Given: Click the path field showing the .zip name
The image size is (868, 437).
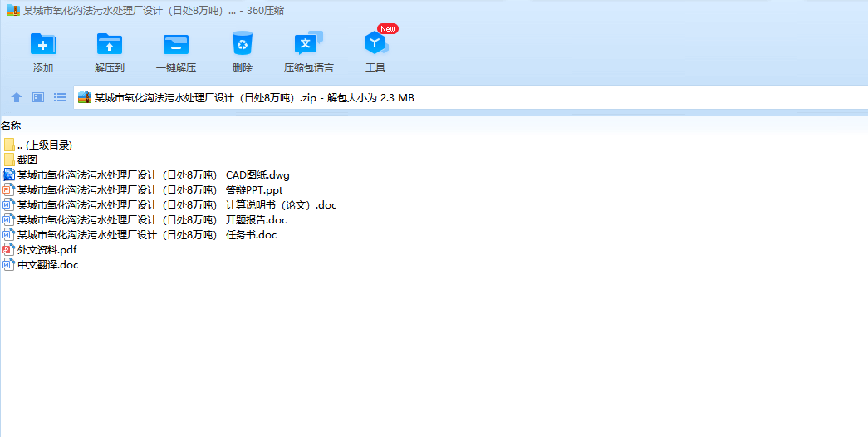Looking at the screenshot, I should tap(470, 97).
